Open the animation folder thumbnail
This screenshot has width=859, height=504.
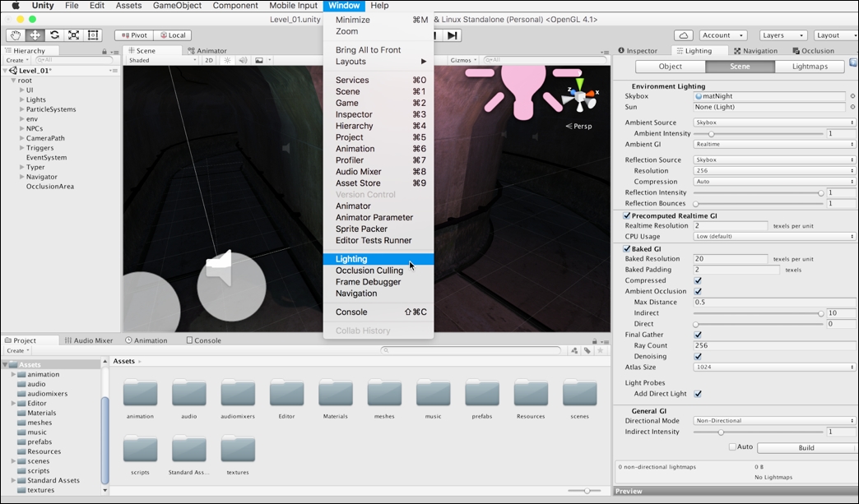coord(140,392)
